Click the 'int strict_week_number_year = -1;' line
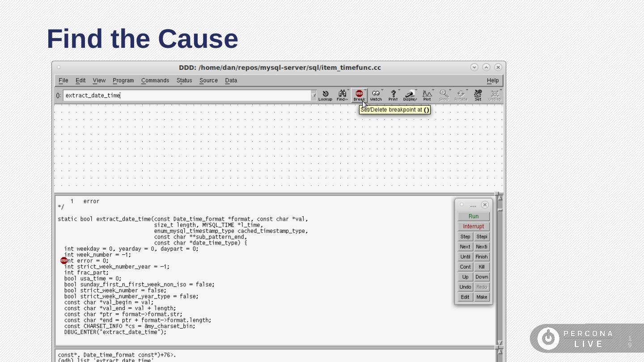The width and height of the screenshot is (644, 362). (x=117, y=267)
